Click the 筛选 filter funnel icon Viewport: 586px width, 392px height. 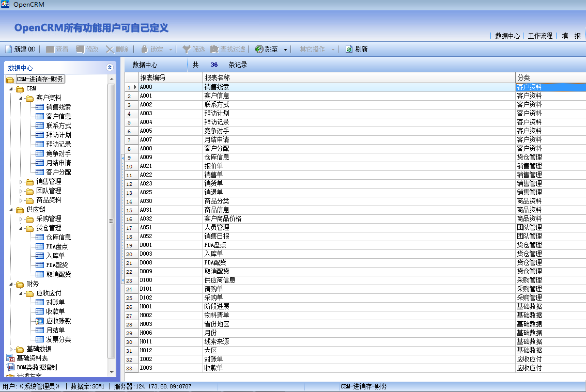(187, 50)
